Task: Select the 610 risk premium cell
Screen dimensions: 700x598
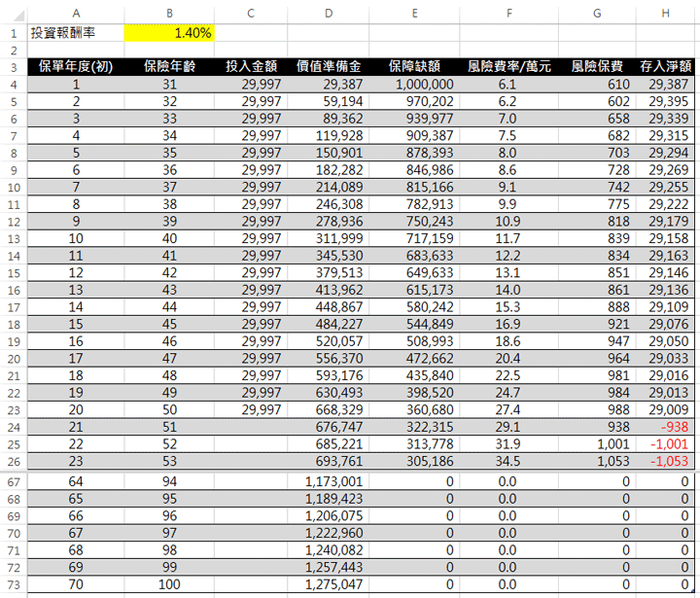Action: (x=597, y=85)
